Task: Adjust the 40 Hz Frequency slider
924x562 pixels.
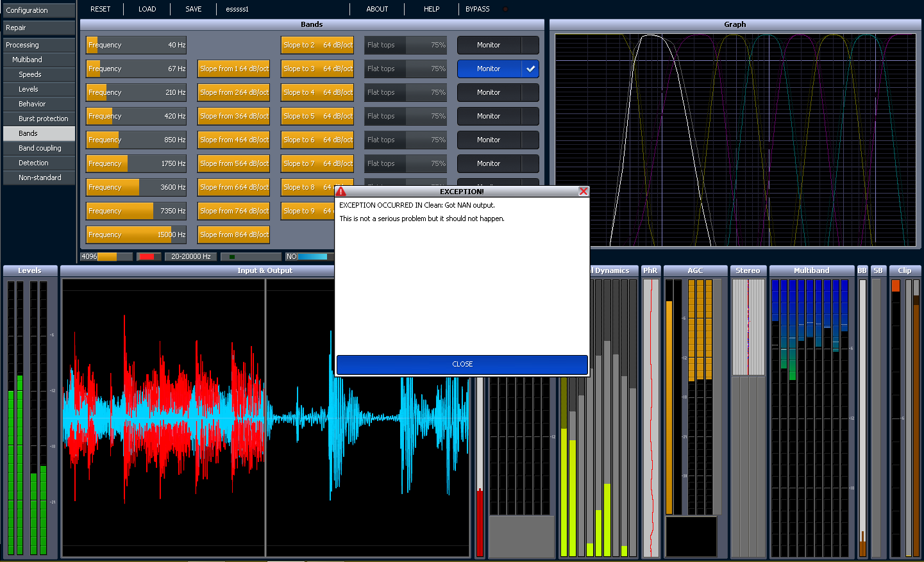Action: (x=136, y=45)
